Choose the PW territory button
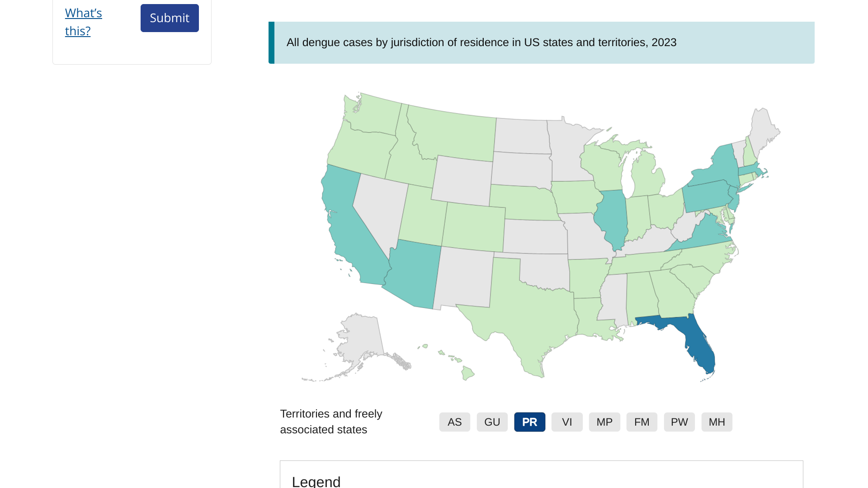Screen dimensions: 868x488 coord(679,422)
